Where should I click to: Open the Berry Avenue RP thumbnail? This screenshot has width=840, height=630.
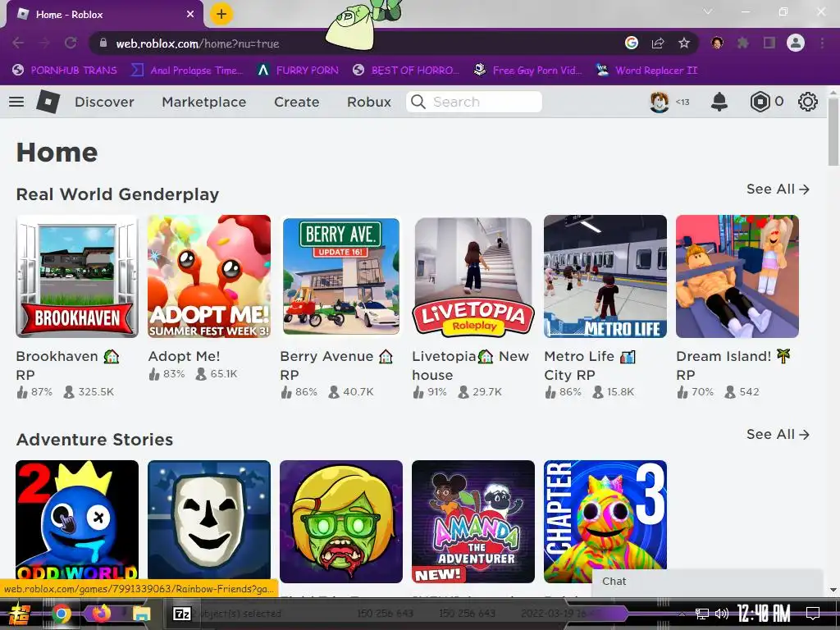340,276
